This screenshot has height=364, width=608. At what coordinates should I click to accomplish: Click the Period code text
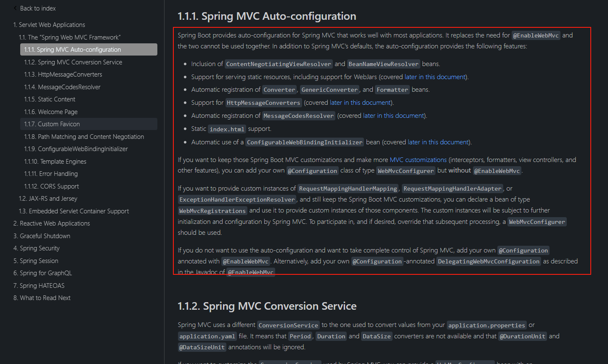click(300, 337)
